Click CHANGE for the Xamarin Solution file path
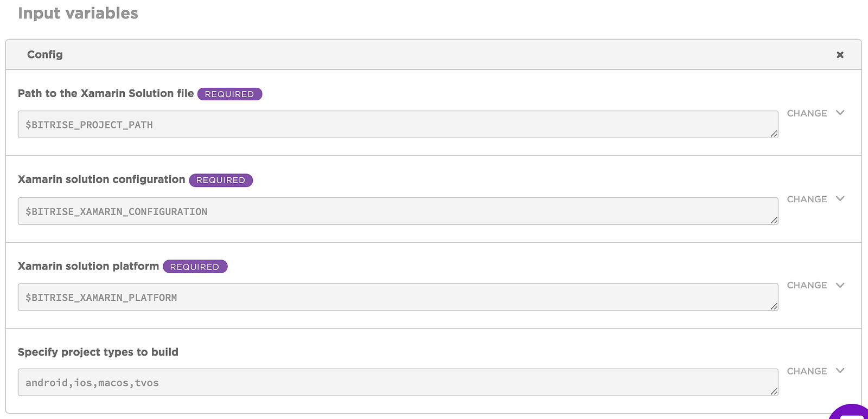 (x=807, y=113)
